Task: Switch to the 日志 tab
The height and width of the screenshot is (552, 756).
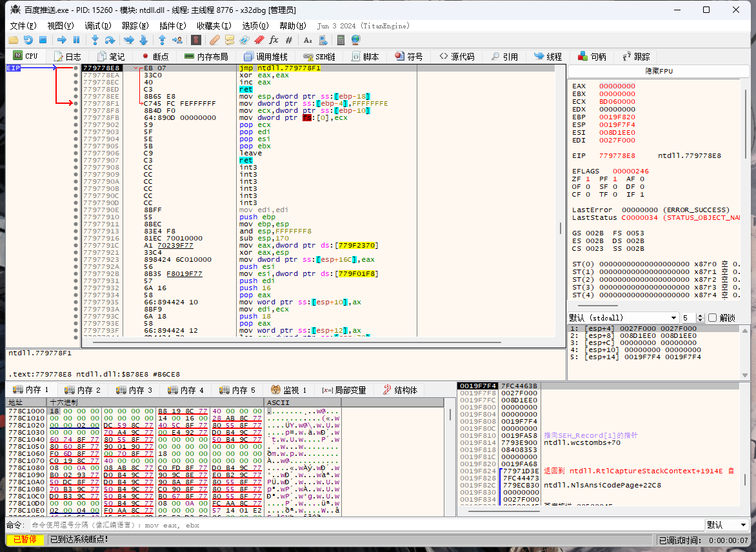Action: (67, 56)
